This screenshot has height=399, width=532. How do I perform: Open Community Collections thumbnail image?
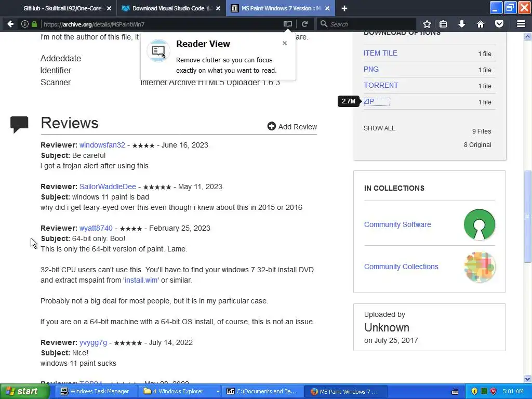point(480,267)
